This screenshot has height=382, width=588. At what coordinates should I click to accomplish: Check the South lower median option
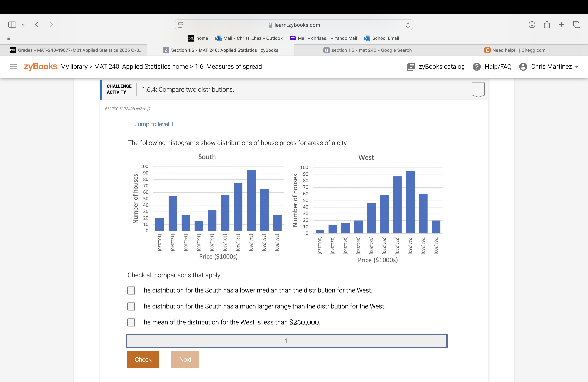pos(131,290)
